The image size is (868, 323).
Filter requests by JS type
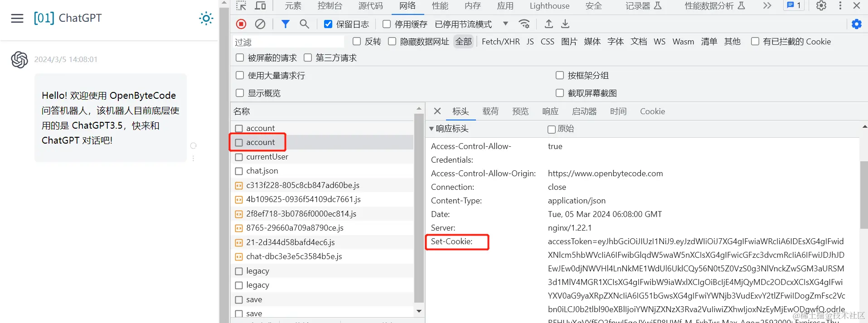click(x=530, y=42)
